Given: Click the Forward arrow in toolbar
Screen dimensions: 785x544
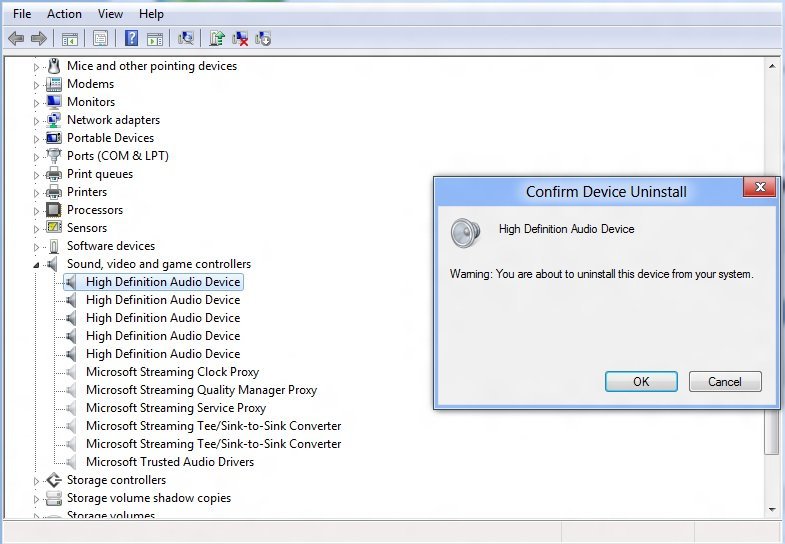Looking at the screenshot, I should 39,38.
